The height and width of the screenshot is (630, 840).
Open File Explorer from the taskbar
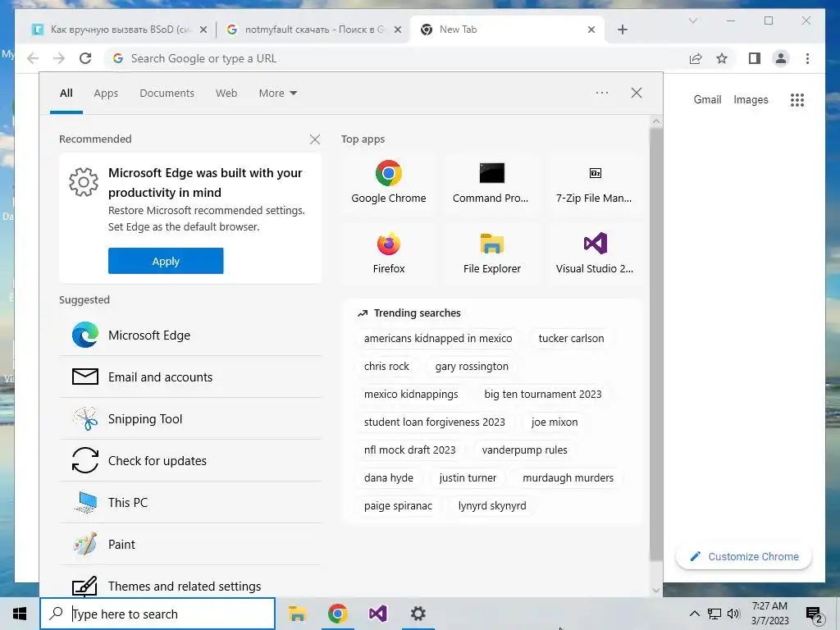click(x=297, y=614)
